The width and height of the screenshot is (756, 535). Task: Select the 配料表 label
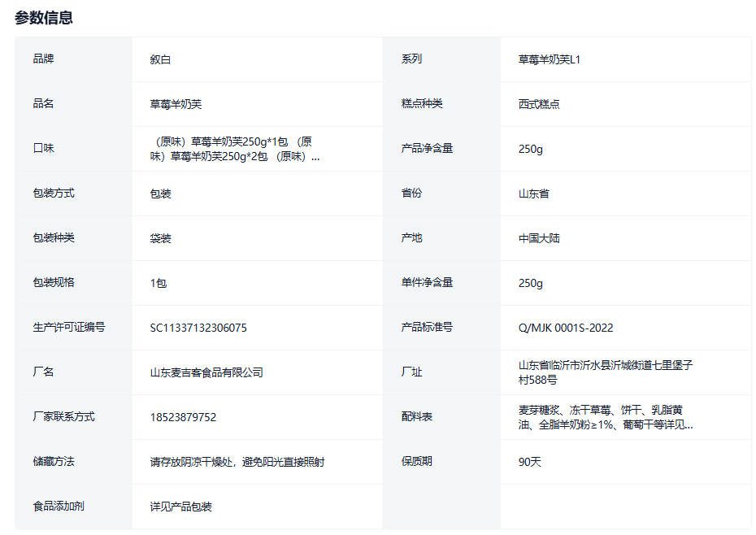pos(416,416)
